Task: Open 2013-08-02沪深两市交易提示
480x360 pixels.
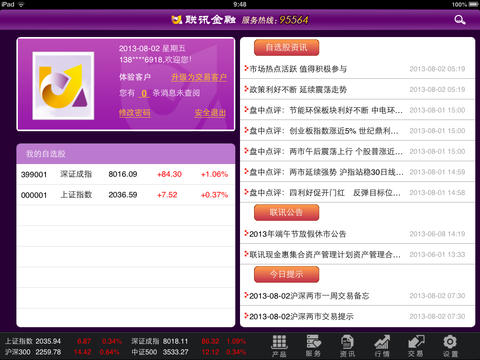Action: click(x=357, y=316)
